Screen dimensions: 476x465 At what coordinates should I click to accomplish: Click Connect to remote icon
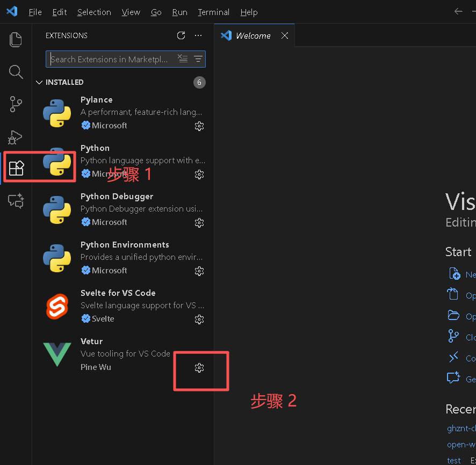(x=453, y=357)
